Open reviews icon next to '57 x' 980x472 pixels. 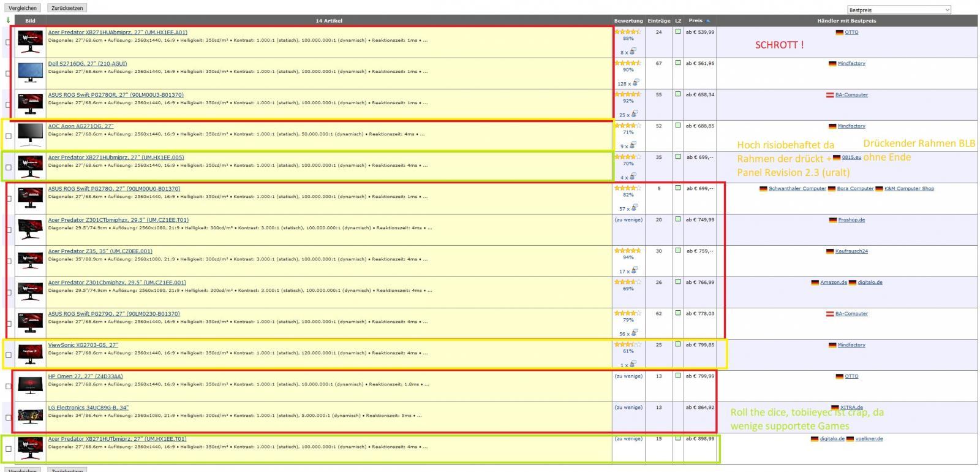(634, 208)
